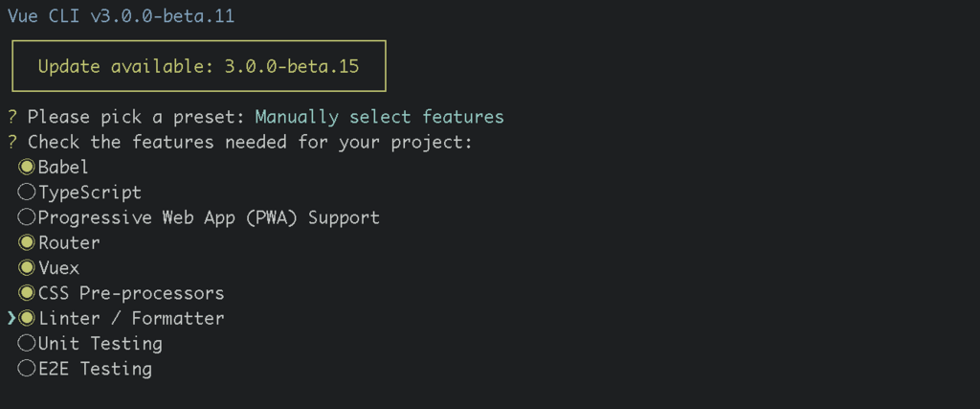
Task: Deselect the Vuex filled circle
Action: click(26, 267)
